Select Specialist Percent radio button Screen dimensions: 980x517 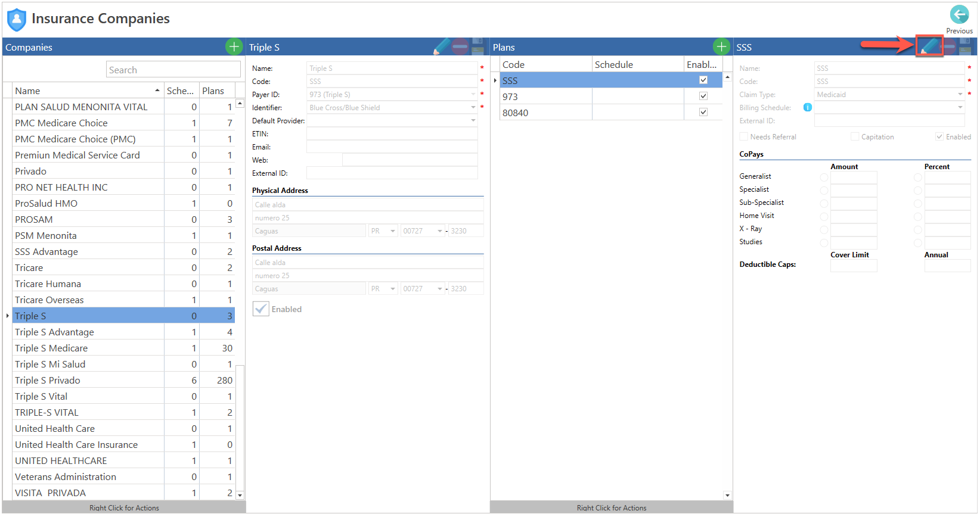pos(917,191)
